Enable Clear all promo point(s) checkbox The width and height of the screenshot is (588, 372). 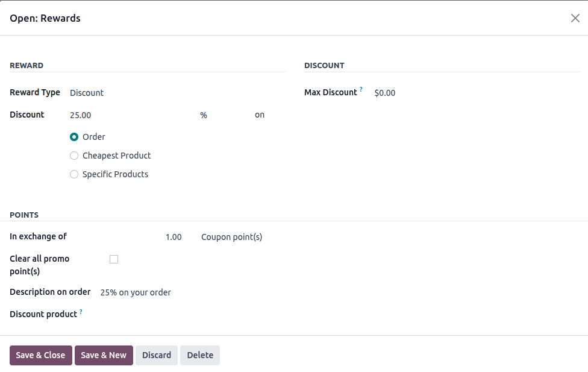(114, 259)
